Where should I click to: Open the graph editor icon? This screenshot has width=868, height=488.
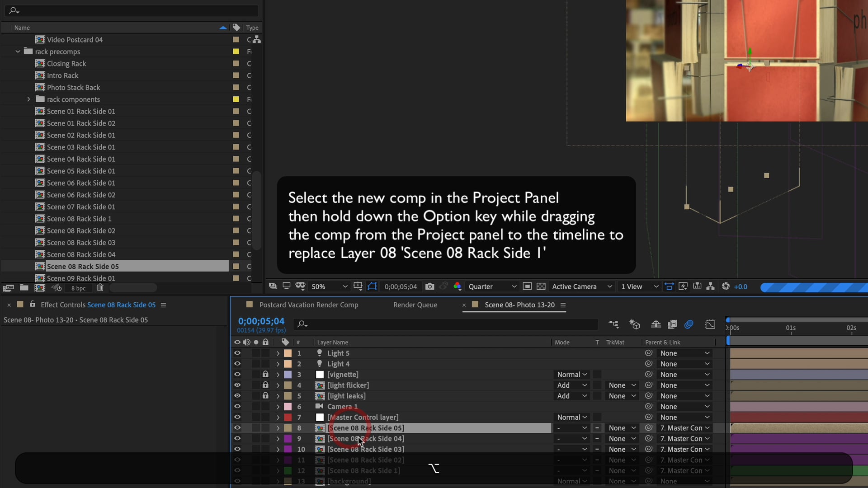(710, 324)
